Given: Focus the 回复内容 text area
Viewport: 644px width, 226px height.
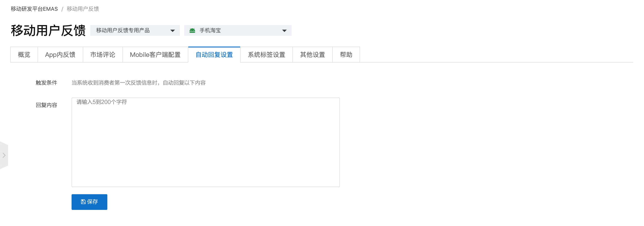Looking at the screenshot, I should 205,142.
